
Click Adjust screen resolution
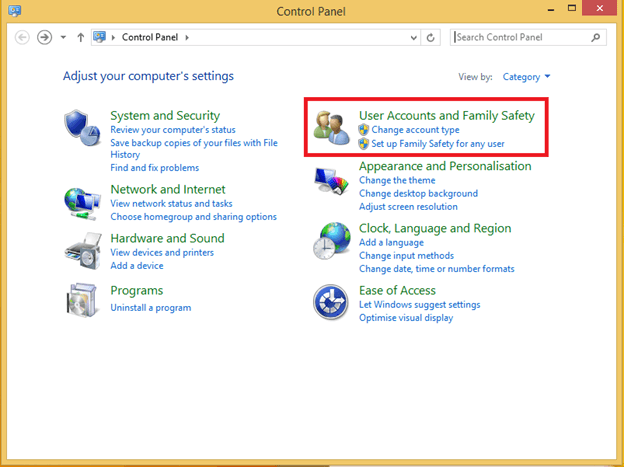pos(408,207)
